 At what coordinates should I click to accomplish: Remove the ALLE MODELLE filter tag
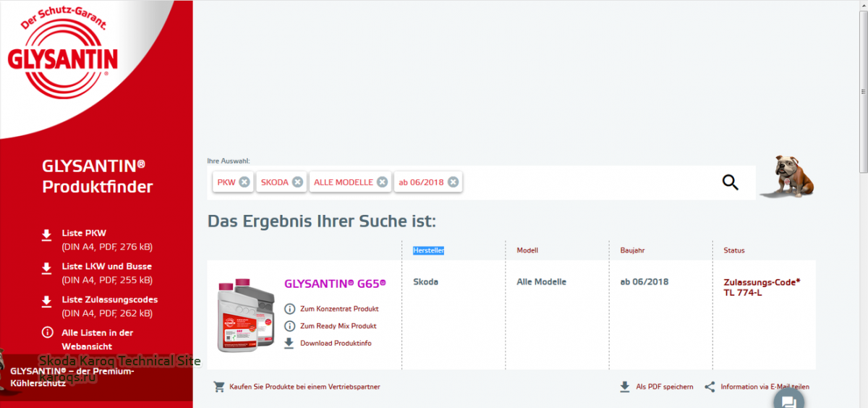[x=382, y=182]
